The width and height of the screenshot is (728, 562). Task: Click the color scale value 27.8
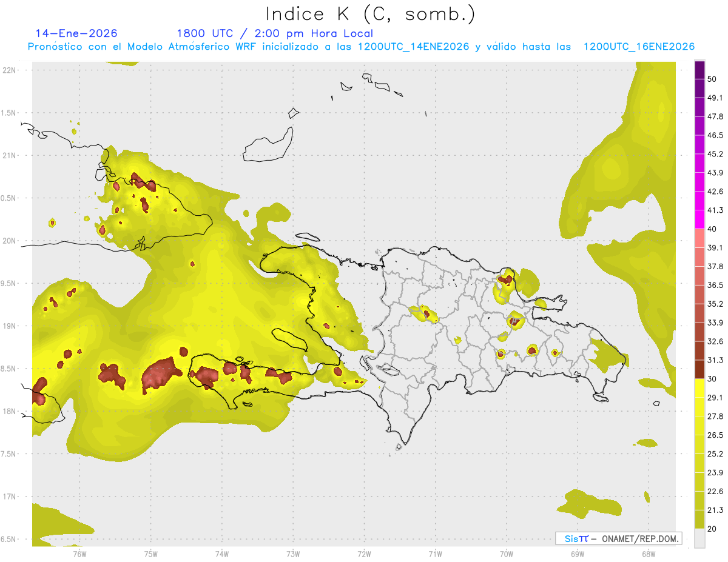click(715, 416)
